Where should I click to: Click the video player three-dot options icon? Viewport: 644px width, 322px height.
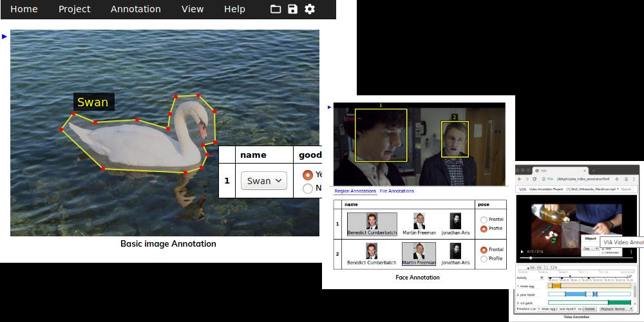631,251
